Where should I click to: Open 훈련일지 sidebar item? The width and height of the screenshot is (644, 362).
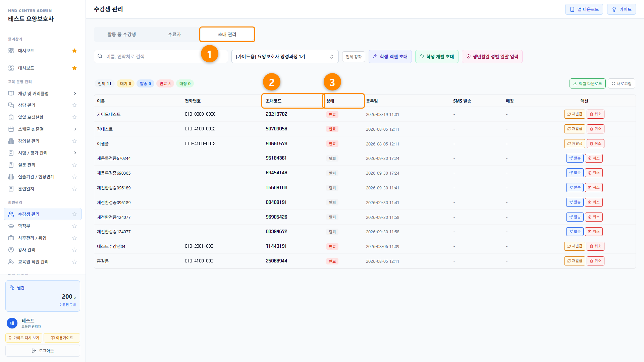point(43,189)
